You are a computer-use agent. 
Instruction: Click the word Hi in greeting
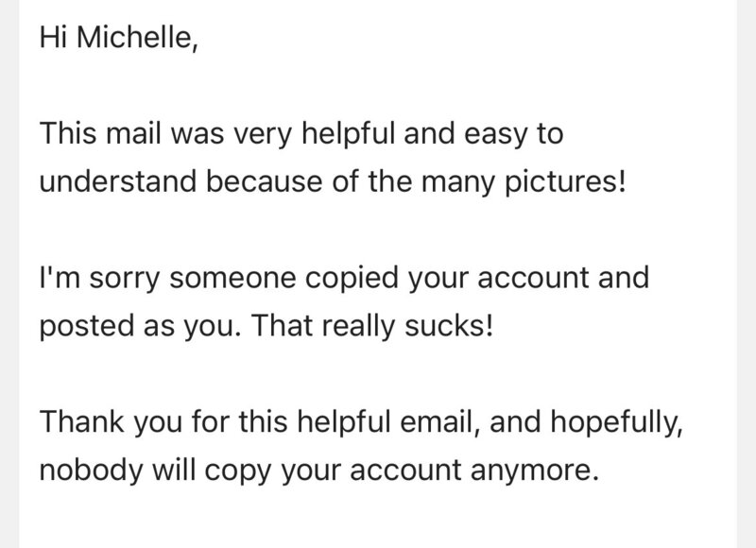tap(53, 37)
